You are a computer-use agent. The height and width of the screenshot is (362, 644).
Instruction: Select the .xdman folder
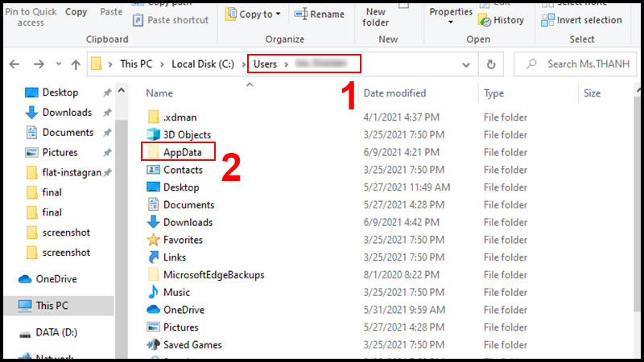[172, 117]
